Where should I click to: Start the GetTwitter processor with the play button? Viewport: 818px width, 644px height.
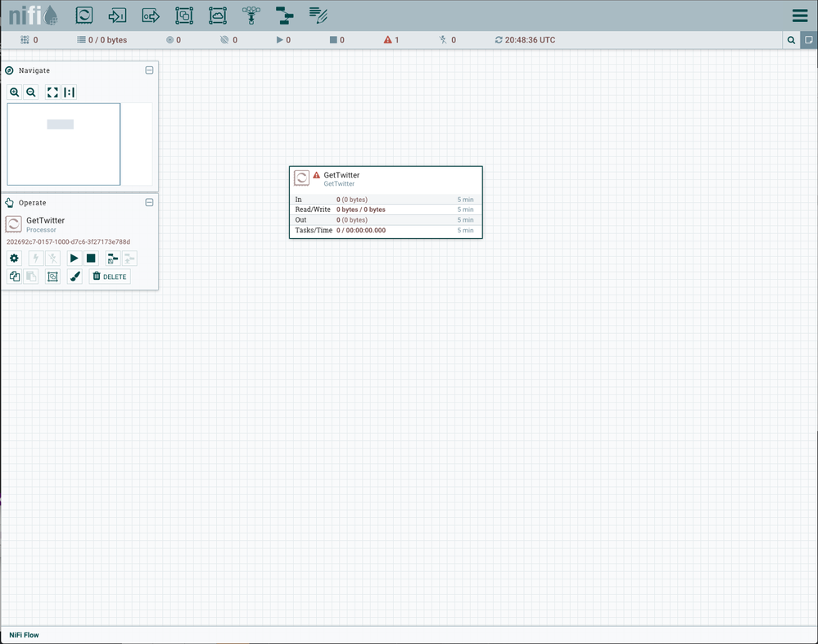click(74, 258)
